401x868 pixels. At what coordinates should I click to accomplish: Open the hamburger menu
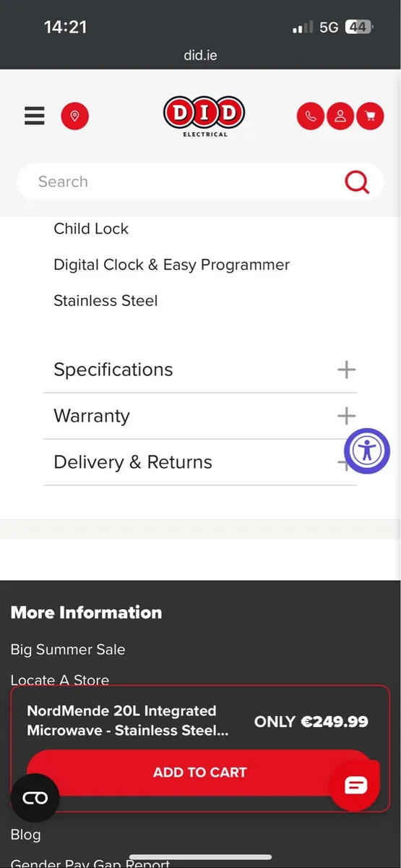pyautogui.click(x=35, y=116)
